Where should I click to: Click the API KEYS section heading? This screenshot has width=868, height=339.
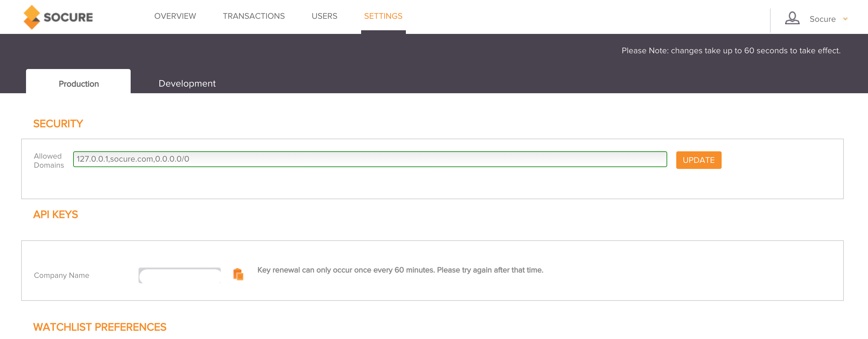(x=56, y=215)
